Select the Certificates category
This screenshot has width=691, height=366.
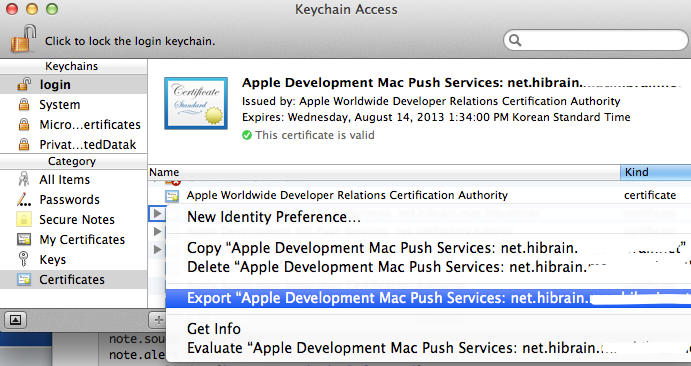[x=74, y=280]
